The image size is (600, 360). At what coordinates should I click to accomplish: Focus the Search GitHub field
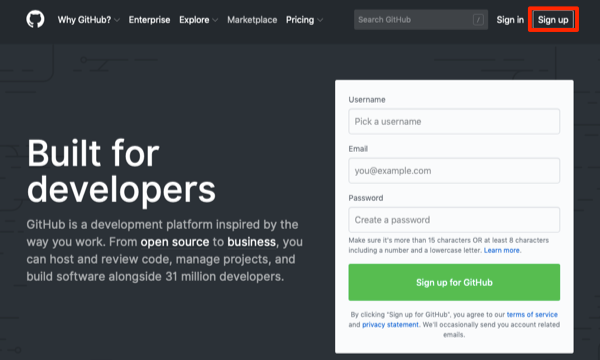pyautogui.click(x=421, y=20)
